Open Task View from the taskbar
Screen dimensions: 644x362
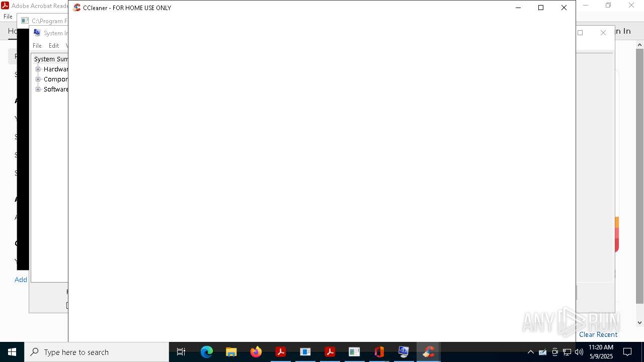(x=181, y=352)
